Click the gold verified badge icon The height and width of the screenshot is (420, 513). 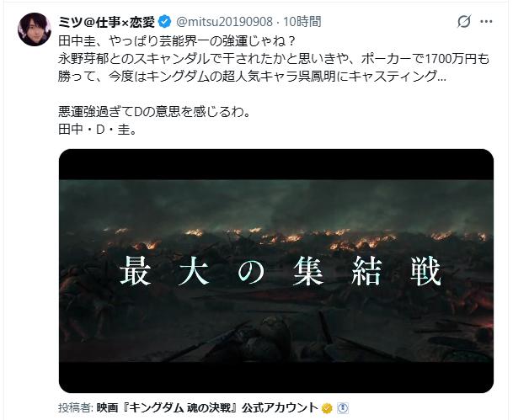click(x=327, y=408)
